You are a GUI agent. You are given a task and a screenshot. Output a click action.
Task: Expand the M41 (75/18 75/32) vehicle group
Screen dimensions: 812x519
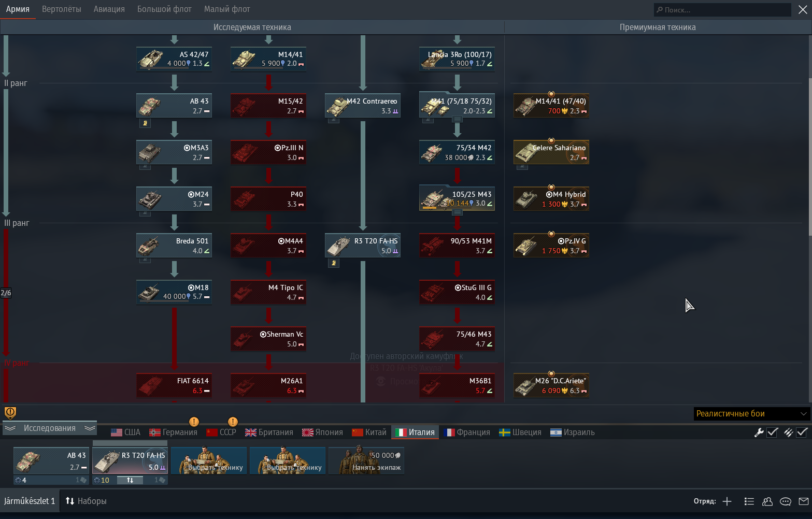pos(457,119)
